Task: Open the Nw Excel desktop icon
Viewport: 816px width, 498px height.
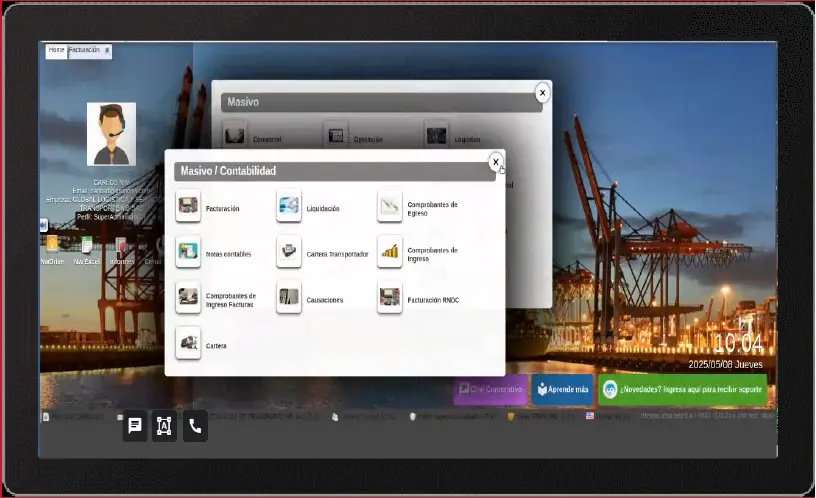Action: [86, 245]
